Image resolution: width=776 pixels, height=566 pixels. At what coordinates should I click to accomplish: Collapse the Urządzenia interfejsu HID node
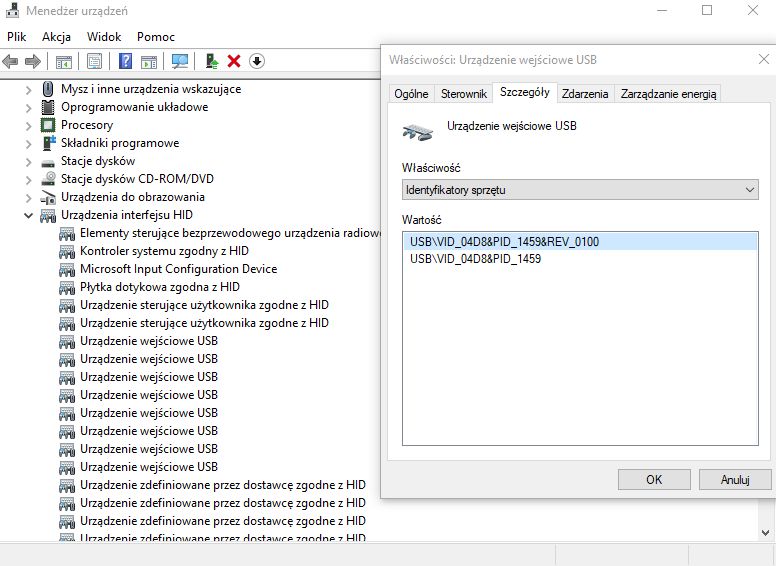coord(29,215)
